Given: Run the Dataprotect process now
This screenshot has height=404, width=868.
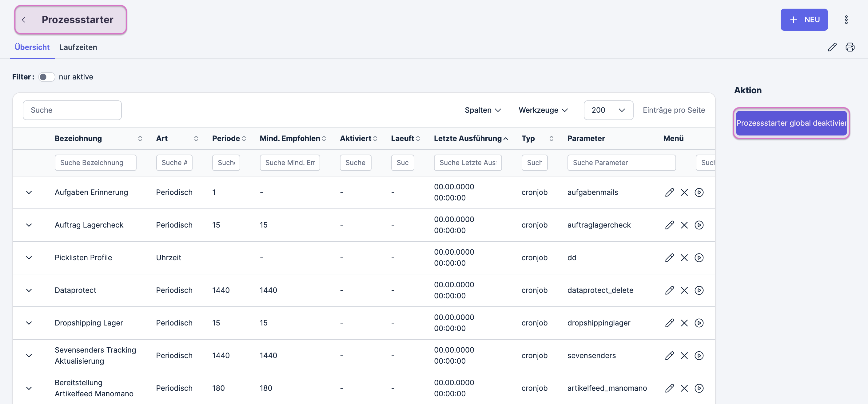Looking at the screenshot, I should pyautogui.click(x=699, y=290).
